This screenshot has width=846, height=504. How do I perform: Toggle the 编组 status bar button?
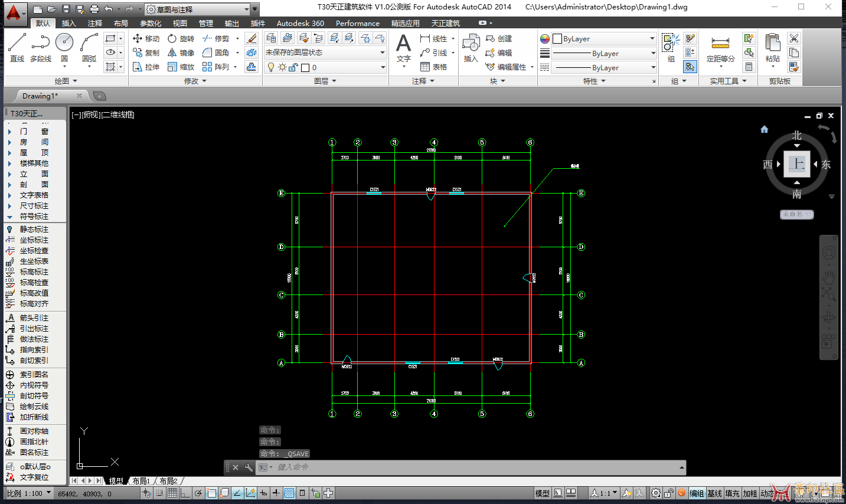coord(697,493)
